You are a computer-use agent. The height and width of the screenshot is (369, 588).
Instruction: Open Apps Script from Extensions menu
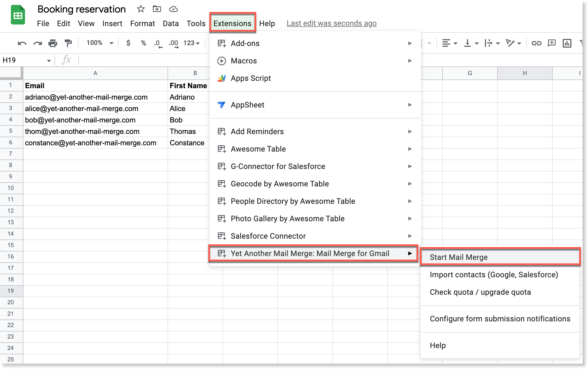click(x=250, y=78)
